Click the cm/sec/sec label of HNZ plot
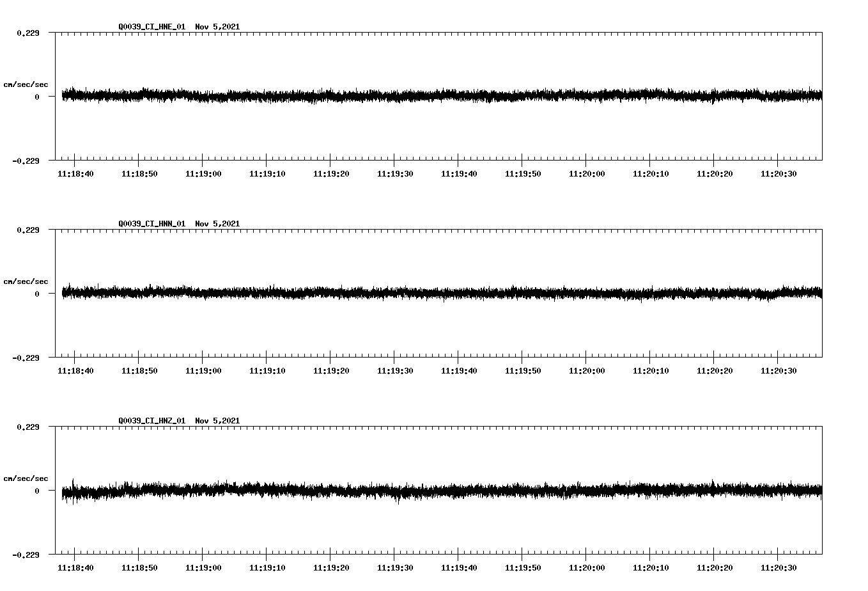 [26, 478]
